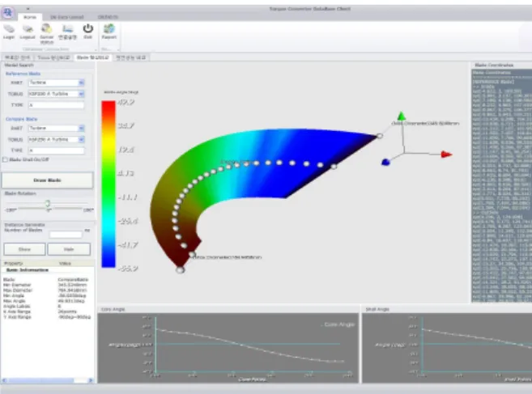Click the Shell Angle chart panel title
The height and width of the screenshot is (394, 532).
click(x=377, y=309)
